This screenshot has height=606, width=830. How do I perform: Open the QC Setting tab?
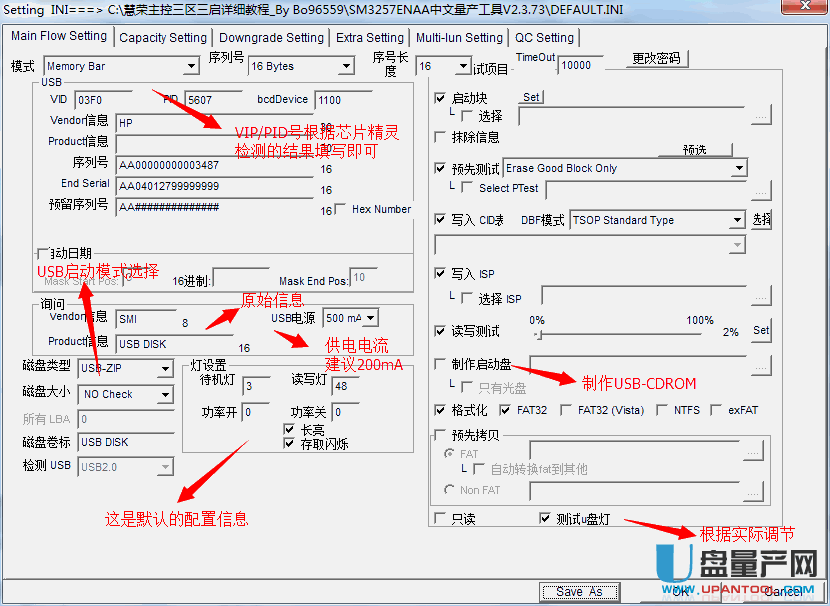click(544, 38)
